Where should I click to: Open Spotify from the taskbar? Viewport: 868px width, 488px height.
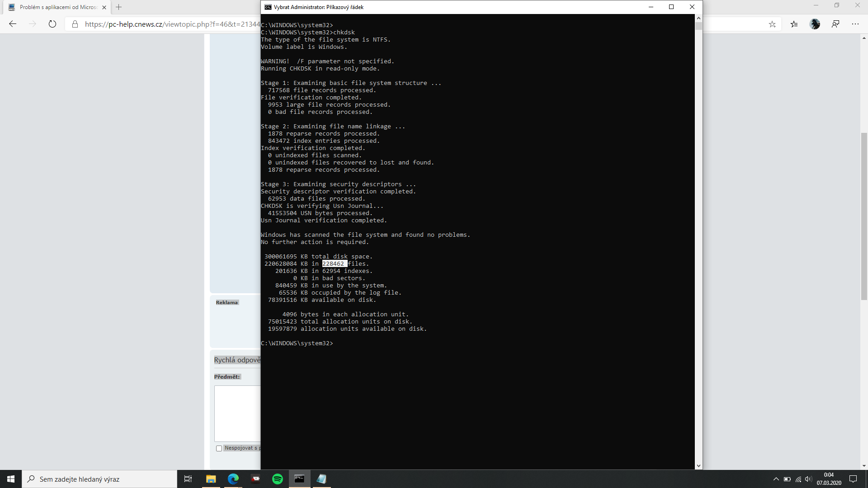(x=277, y=479)
